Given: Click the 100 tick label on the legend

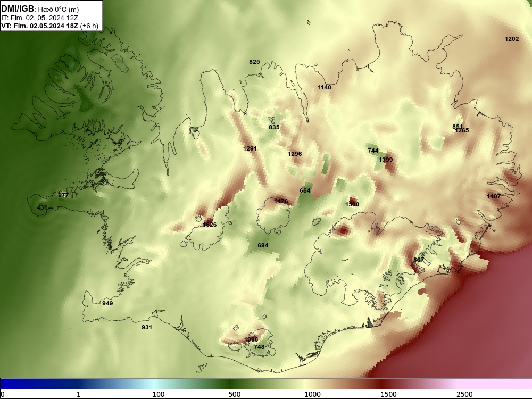Looking at the screenshot, I should click(x=159, y=394).
